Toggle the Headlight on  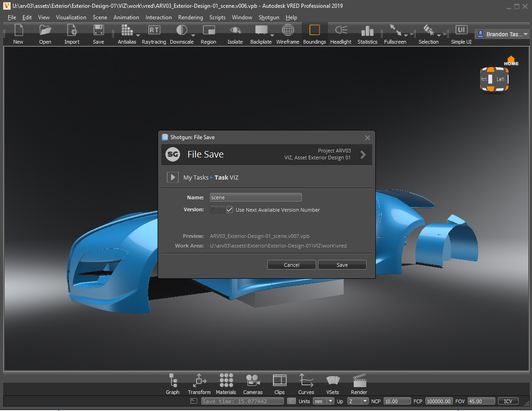pos(340,32)
